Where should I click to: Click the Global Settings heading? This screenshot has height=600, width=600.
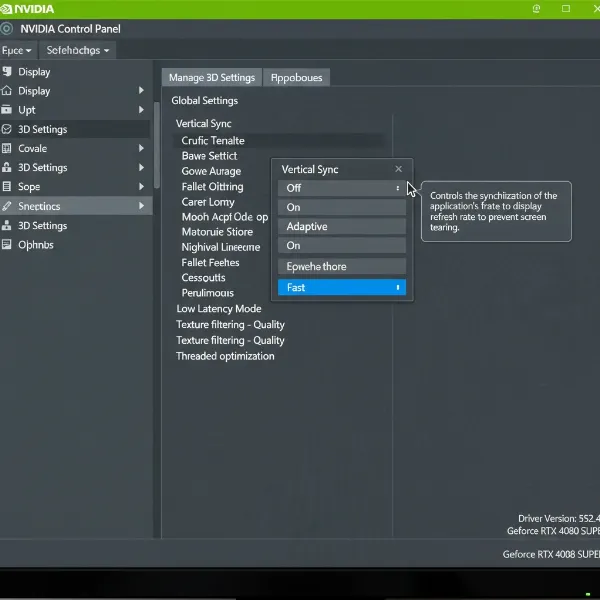point(204,101)
